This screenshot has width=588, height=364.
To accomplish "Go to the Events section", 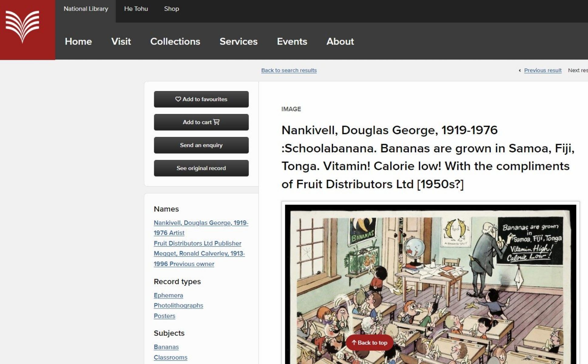I will (292, 41).
